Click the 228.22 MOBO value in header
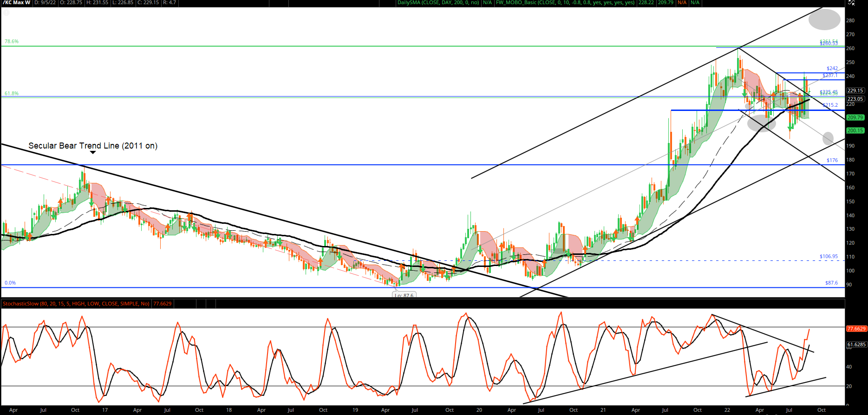868x415 pixels. 646,3
